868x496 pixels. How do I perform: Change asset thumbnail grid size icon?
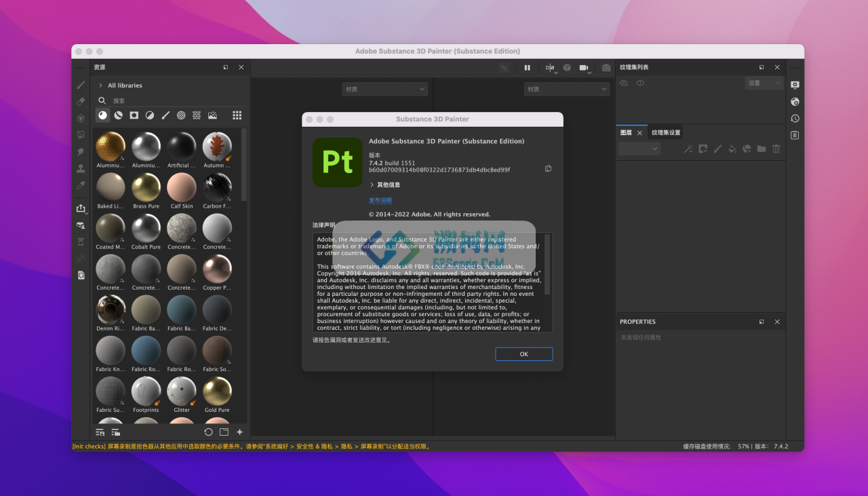[237, 115]
